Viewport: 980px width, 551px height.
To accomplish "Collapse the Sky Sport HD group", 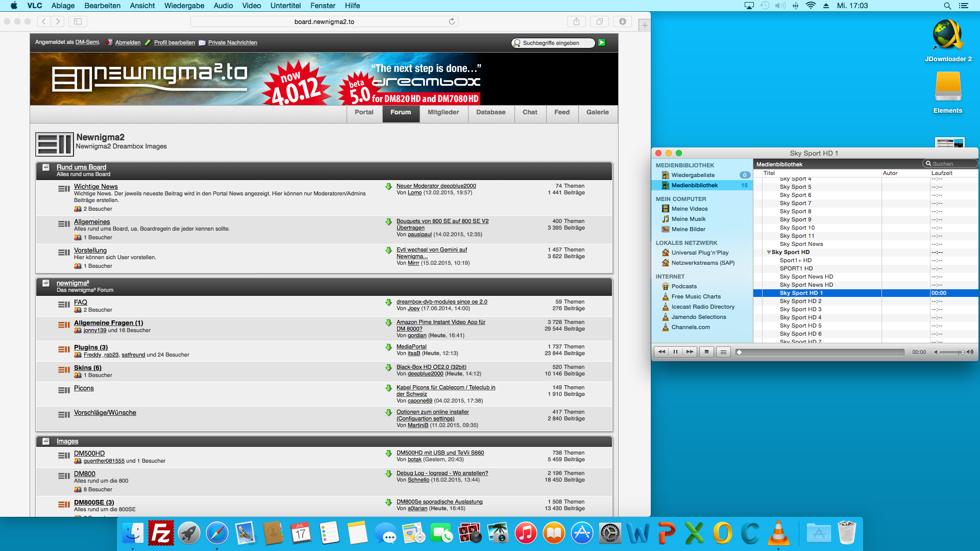I will coord(769,253).
